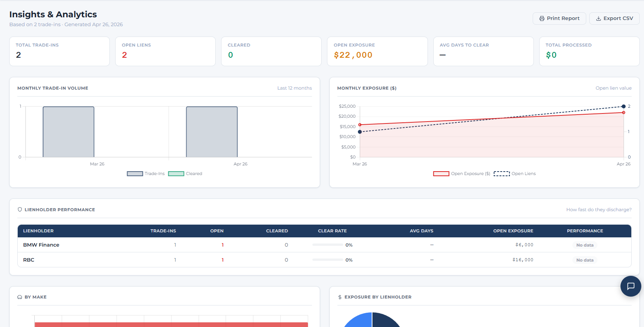This screenshot has height=327, width=644.
Task: Click How fast do they discharge? text
Action: tap(599, 210)
